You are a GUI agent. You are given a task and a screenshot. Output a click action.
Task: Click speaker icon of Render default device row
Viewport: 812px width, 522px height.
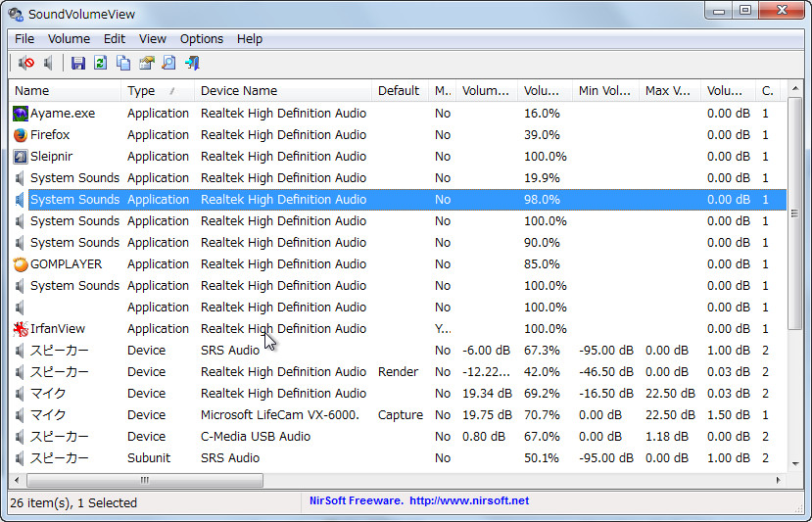[20, 372]
